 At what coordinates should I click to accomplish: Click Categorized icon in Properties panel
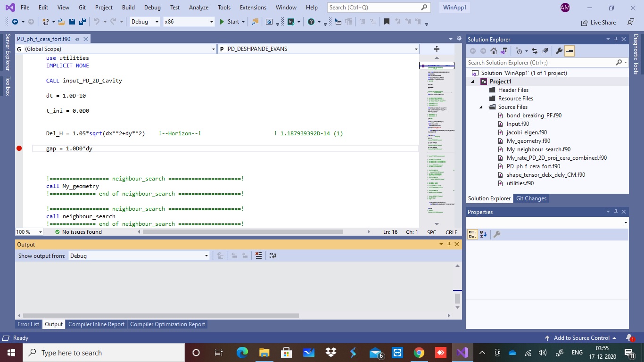click(472, 234)
